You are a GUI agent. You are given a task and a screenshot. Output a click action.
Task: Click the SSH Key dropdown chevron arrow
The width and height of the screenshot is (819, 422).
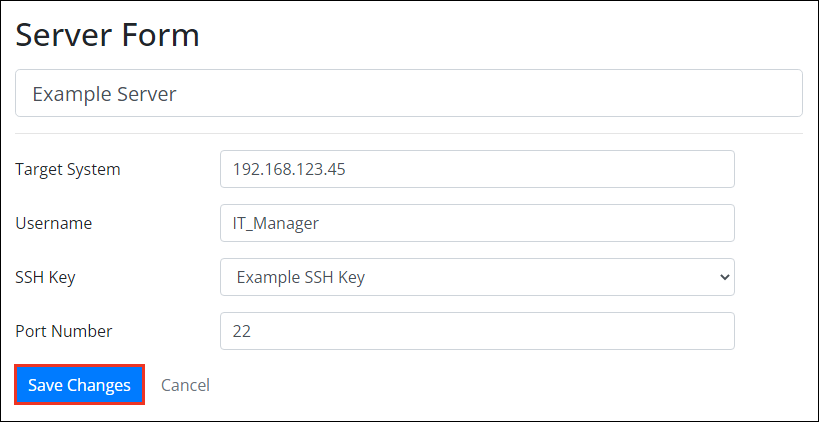coord(725,277)
